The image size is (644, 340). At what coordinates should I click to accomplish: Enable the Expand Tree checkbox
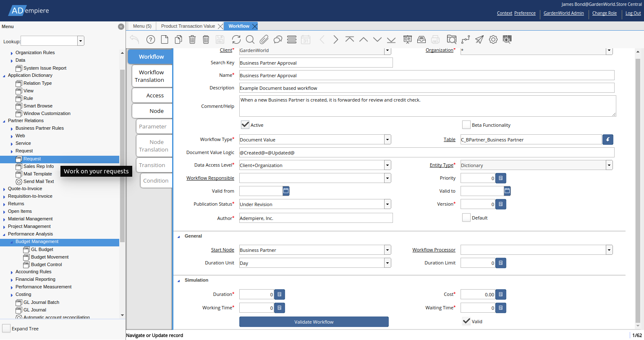6,328
